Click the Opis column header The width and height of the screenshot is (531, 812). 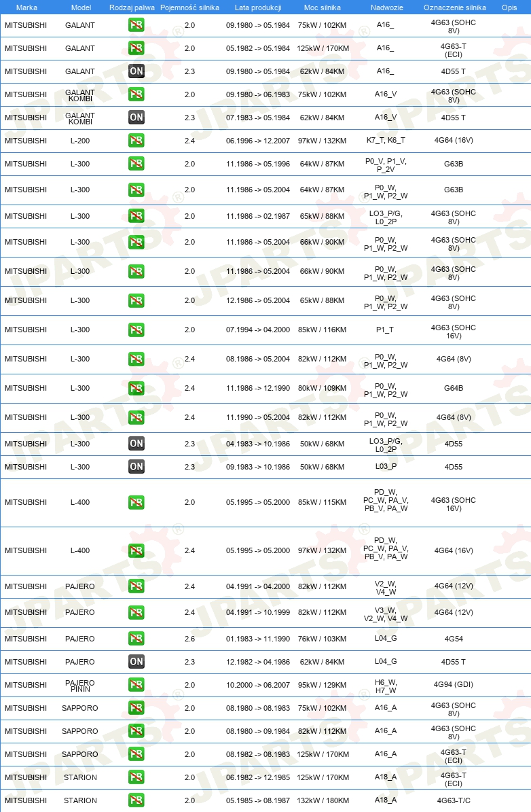pyautogui.click(x=509, y=7)
